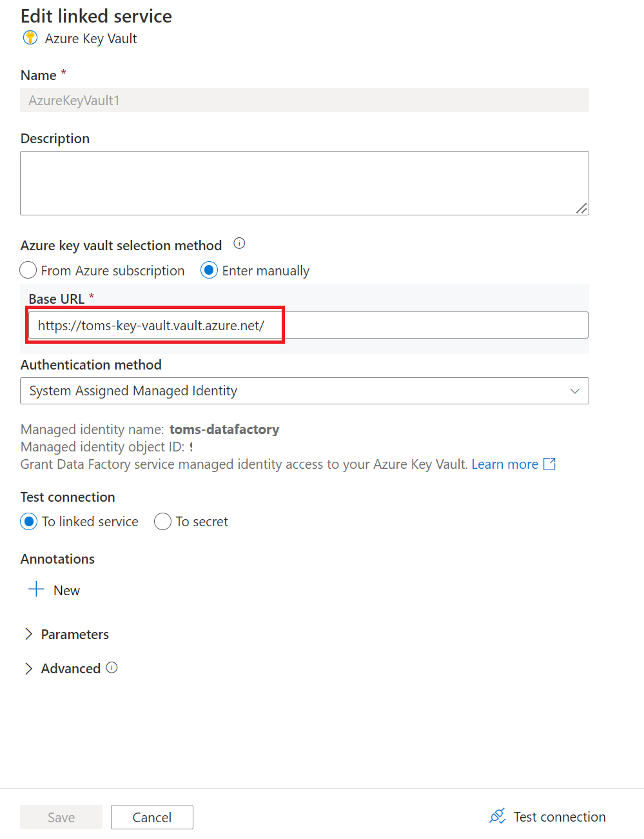Click the chevron in Authentication method dropdown
644x839 pixels.
574,391
